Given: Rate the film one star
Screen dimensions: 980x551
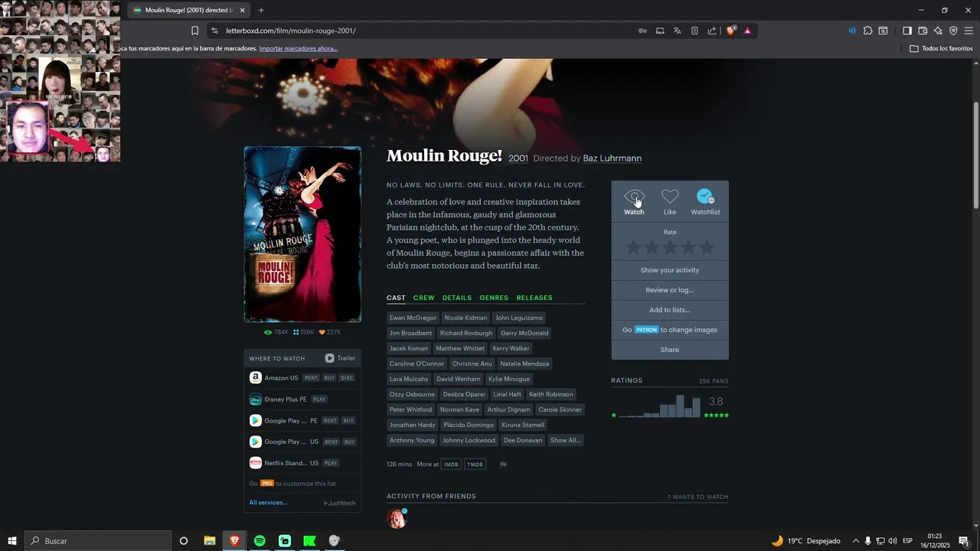Looking at the screenshot, I should pos(633,247).
